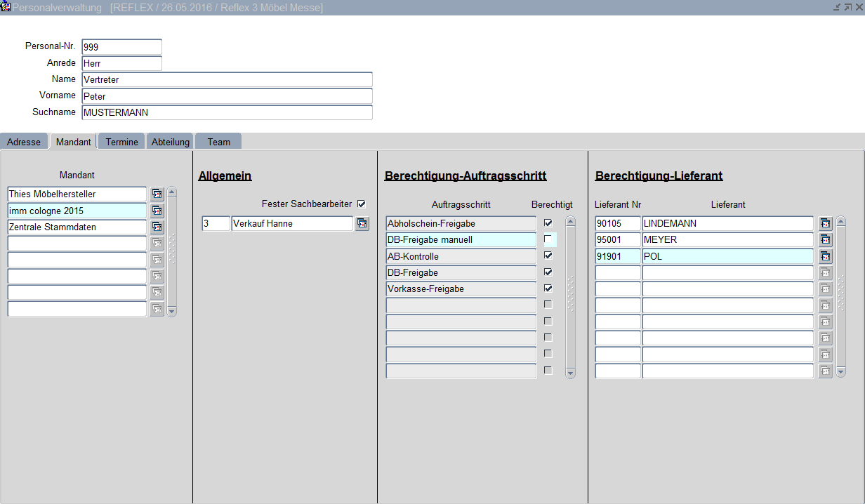Click lookup icon for supplier LINDEMANN
865x504 pixels.
point(825,224)
